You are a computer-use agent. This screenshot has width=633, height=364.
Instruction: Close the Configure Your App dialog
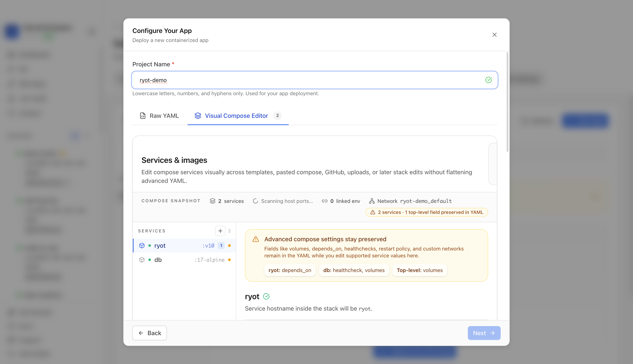494,35
